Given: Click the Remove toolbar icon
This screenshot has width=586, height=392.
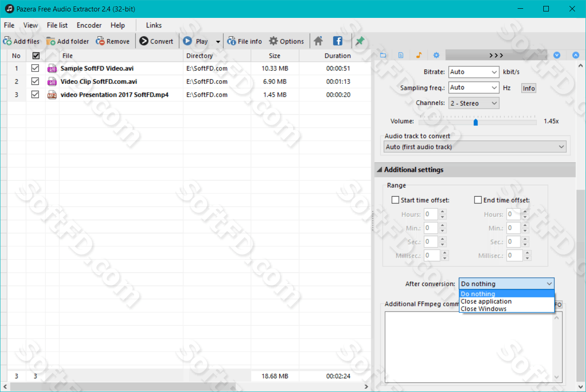Looking at the screenshot, I should point(100,41).
